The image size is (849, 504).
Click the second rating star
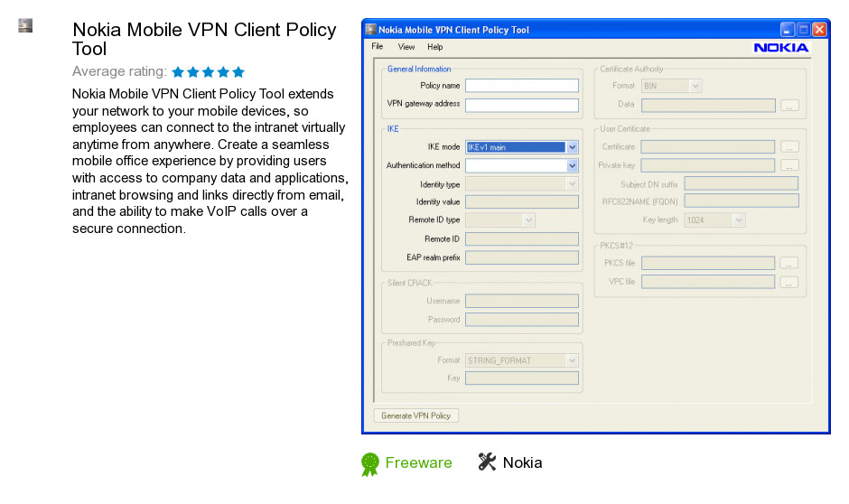tap(193, 71)
